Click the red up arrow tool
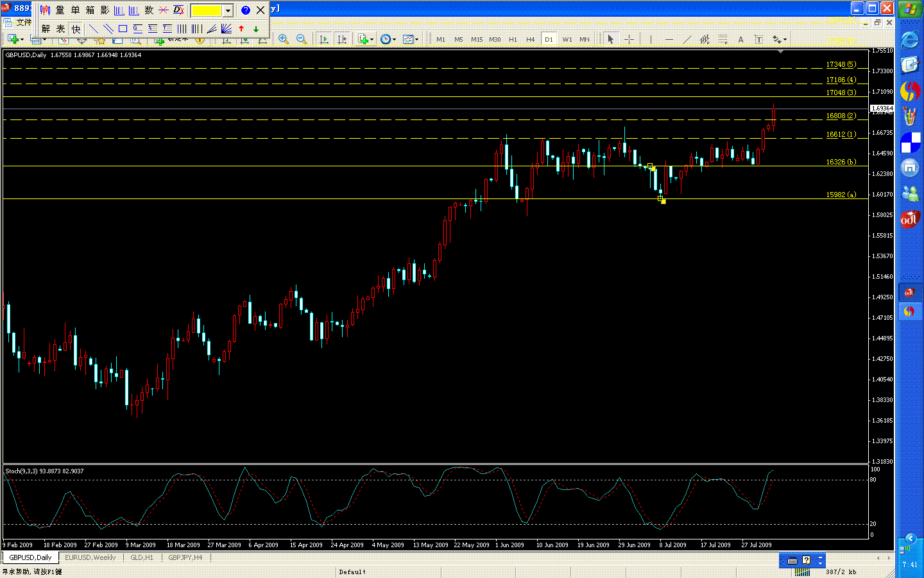This screenshot has height=578, width=924. (x=241, y=29)
